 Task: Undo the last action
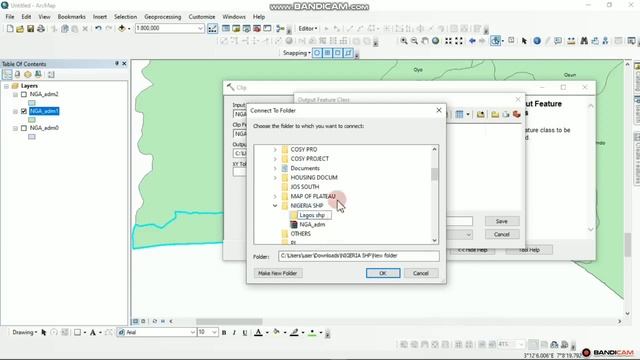tap(98, 29)
